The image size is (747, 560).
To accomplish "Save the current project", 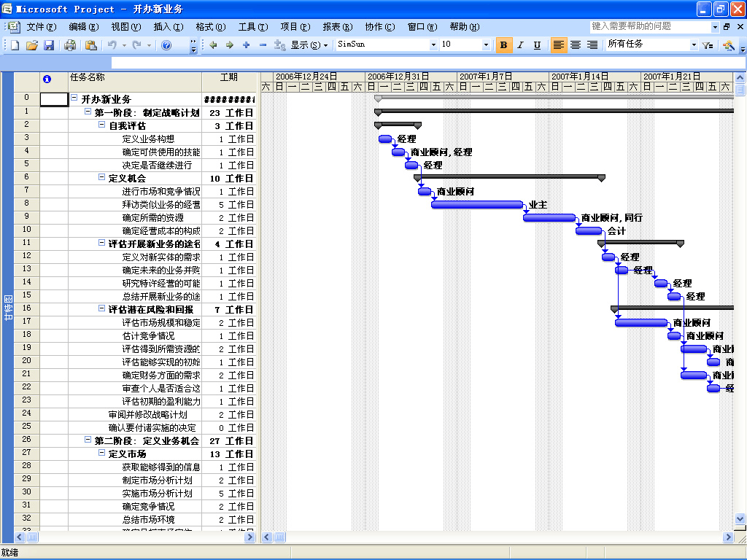I will (x=49, y=45).
